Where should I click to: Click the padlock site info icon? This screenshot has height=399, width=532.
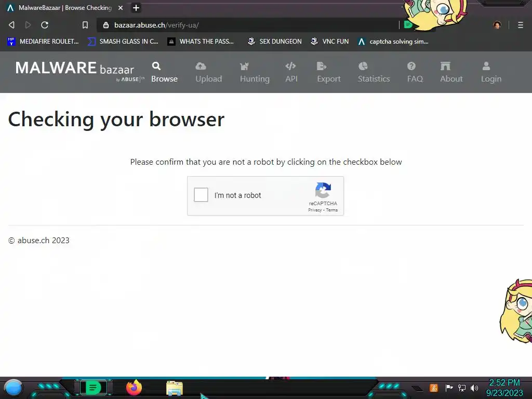106,25
